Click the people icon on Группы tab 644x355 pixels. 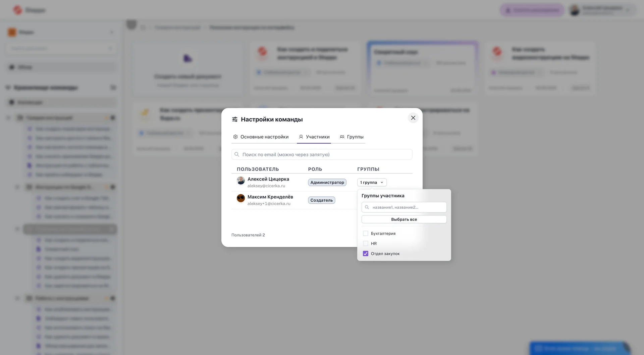click(342, 137)
